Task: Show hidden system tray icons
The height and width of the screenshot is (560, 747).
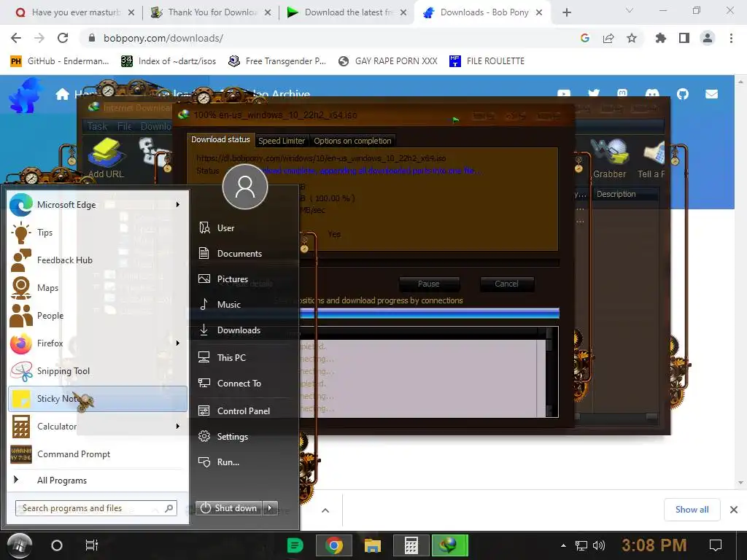Action: point(563,545)
